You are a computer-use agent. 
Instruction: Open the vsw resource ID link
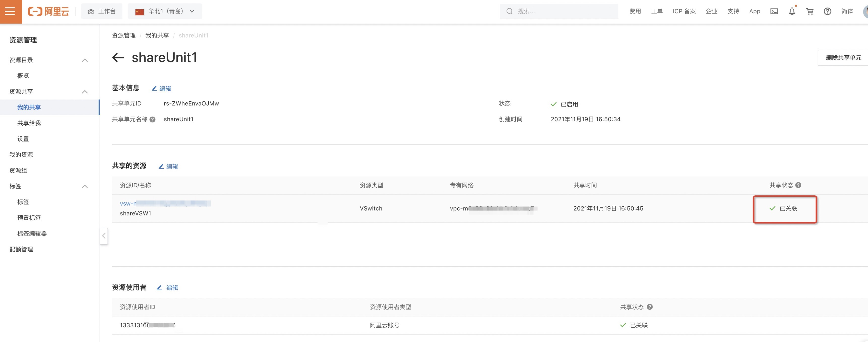128,203
